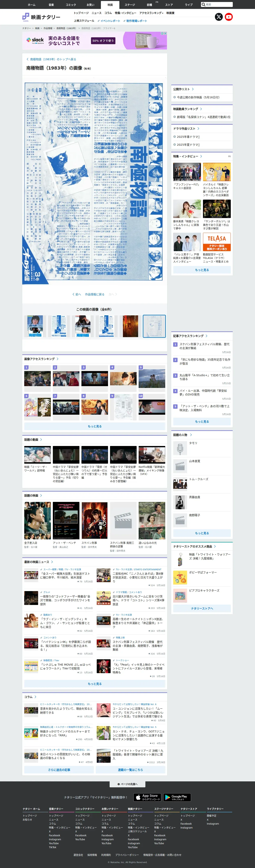255x868 pixels.
Task: Open the アクセスランキング dropdown in the nav
Action: [x=151, y=13]
